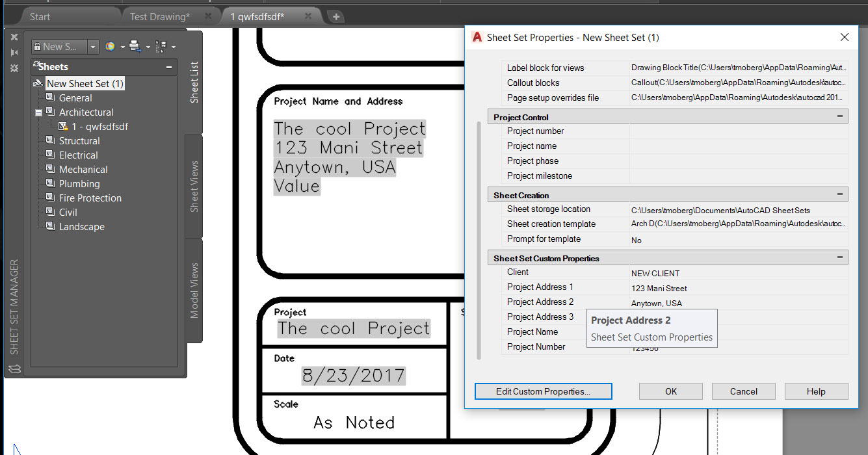Click the eTransmit globe icon
Viewport: 868px width, 455px height.
[111, 45]
